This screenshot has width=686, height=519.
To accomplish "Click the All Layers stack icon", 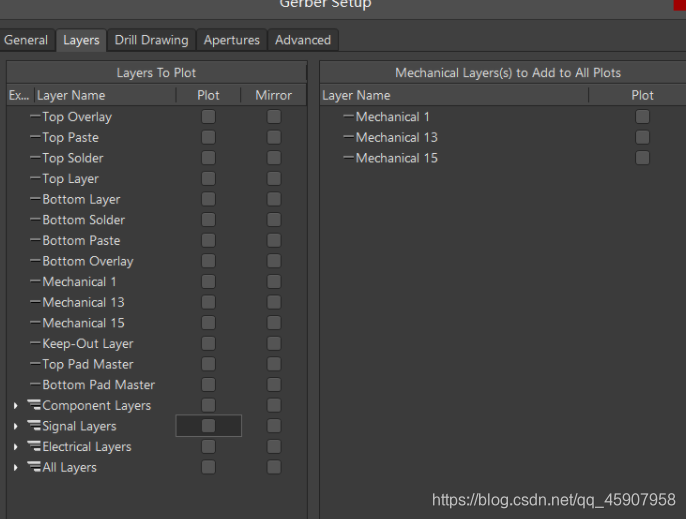I will [34, 466].
